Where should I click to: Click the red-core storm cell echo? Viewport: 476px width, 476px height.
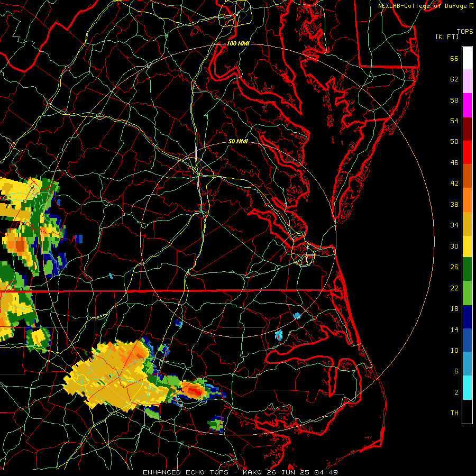194,391
